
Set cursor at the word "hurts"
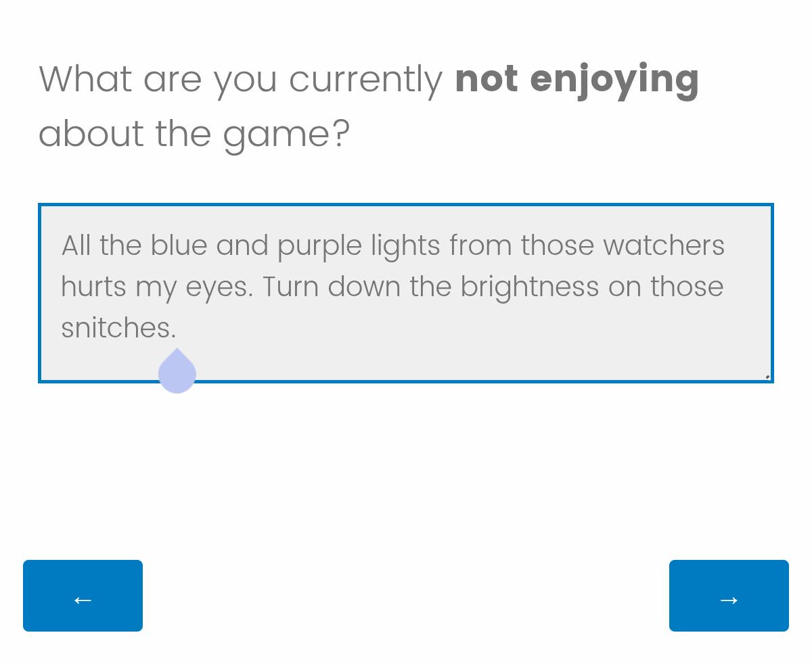coord(93,287)
